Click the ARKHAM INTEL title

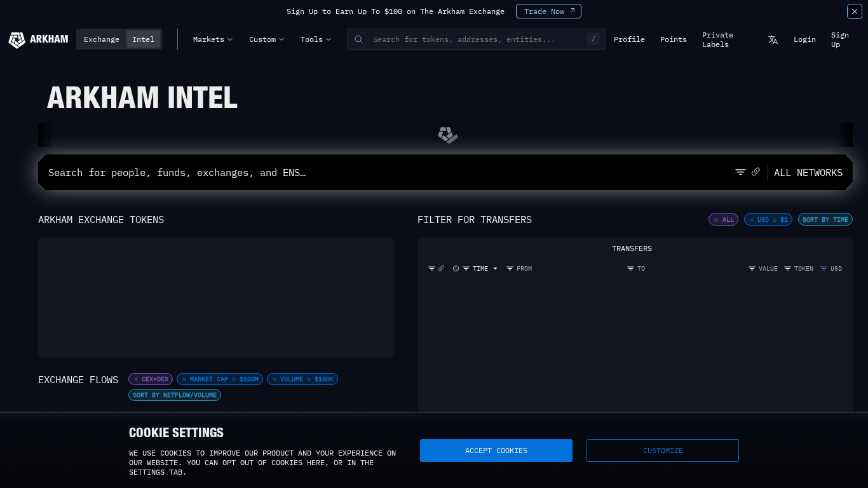click(x=142, y=98)
